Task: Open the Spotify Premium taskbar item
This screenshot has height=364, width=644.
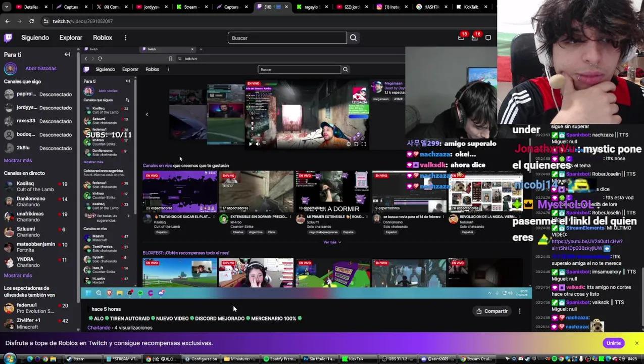Action: (280, 359)
